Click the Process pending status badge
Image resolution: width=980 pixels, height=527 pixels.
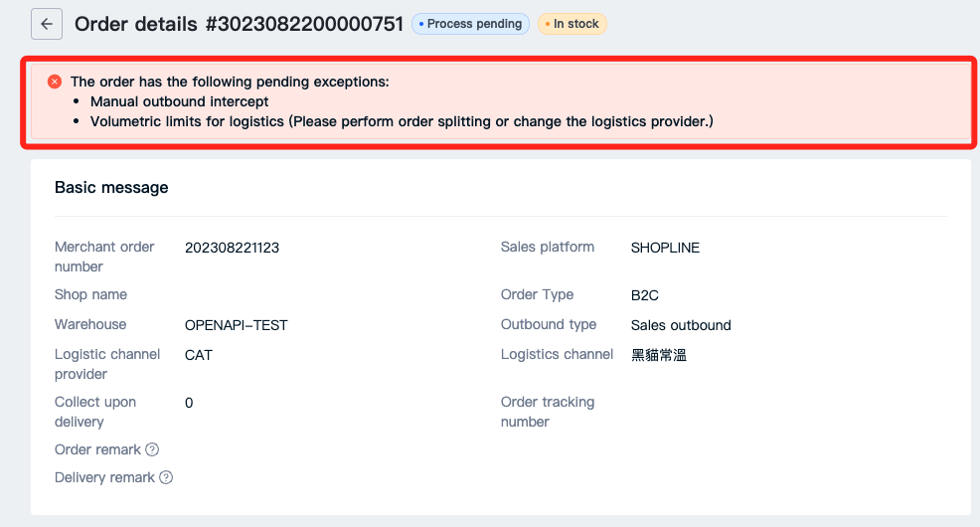pyautogui.click(x=470, y=24)
